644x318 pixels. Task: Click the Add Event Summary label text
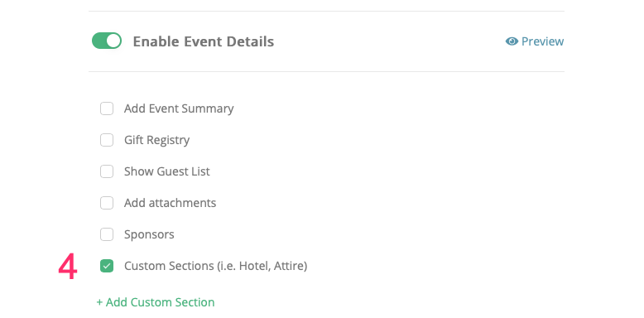pyautogui.click(x=179, y=108)
